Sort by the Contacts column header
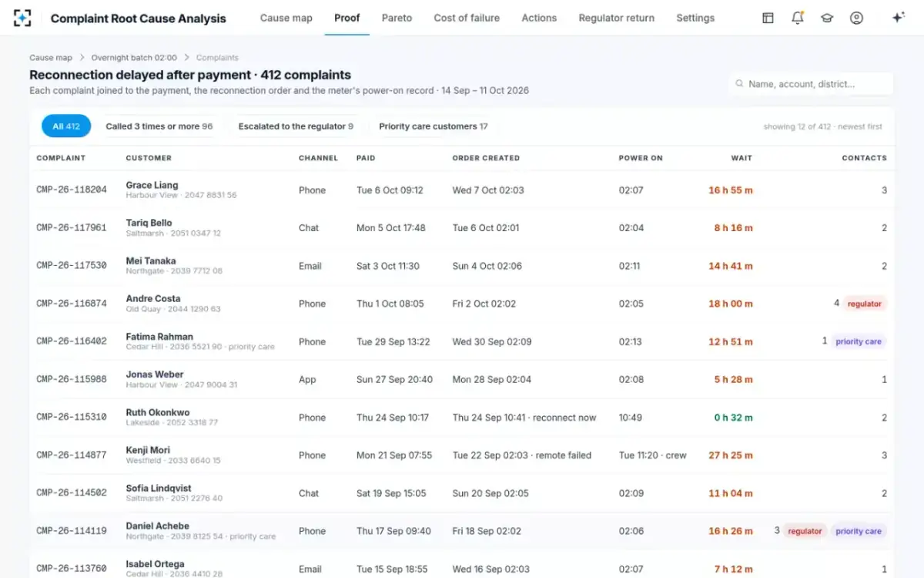This screenshot has height=578, width=924. [864, 158]
